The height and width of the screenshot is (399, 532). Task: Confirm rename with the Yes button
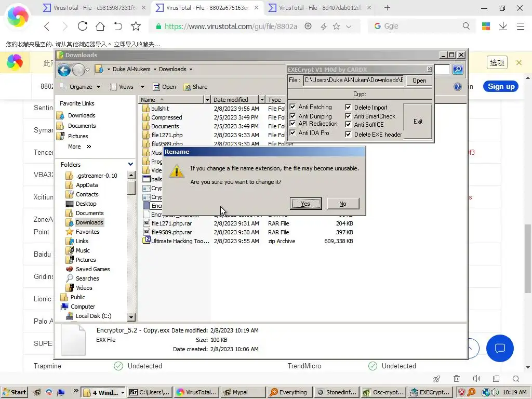pos(305,204)
